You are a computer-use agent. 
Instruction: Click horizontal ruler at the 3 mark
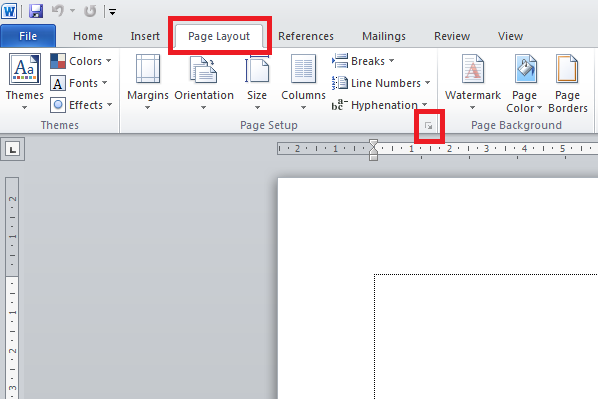[x=487, y=148]
